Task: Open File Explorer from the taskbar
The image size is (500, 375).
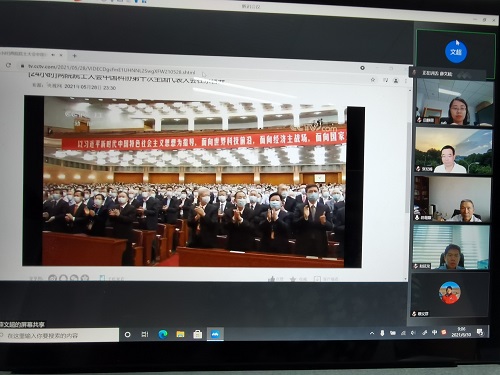Action: 180,334
